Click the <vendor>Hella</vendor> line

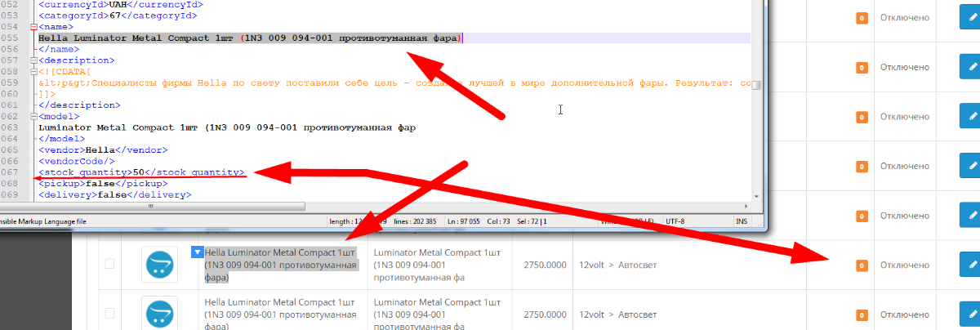click(102, 149)
